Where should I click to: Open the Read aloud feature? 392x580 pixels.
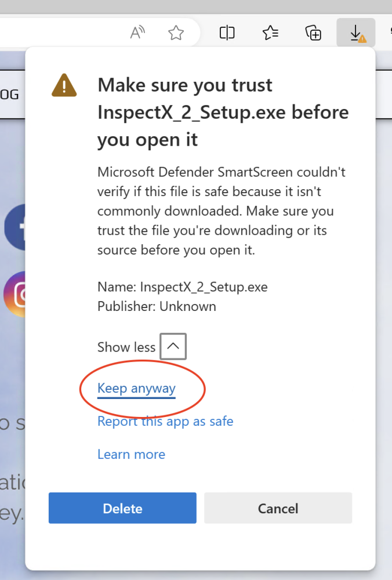click(x=137, y=32)
